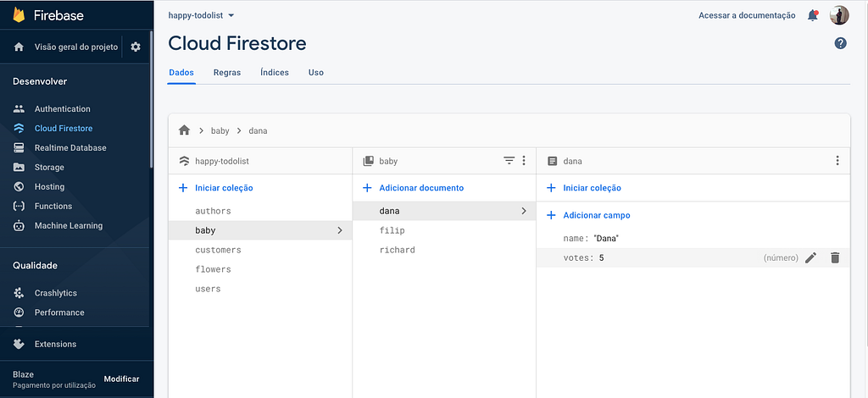Click the votes field value 5
Viewport: 868px width, 398px height.
pyautogui.click(x=601, y=257)
